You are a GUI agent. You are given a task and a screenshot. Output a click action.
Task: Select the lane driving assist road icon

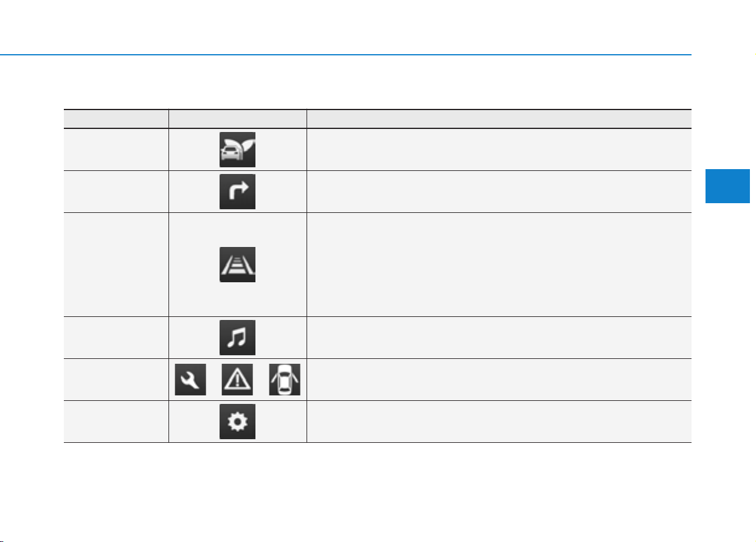(x=237, y=265)
